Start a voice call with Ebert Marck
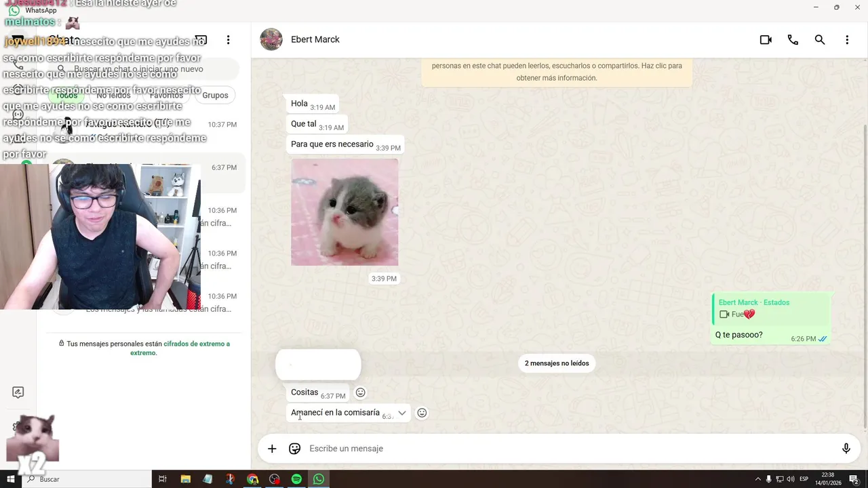The image size is (868, 488). [793, 40]
